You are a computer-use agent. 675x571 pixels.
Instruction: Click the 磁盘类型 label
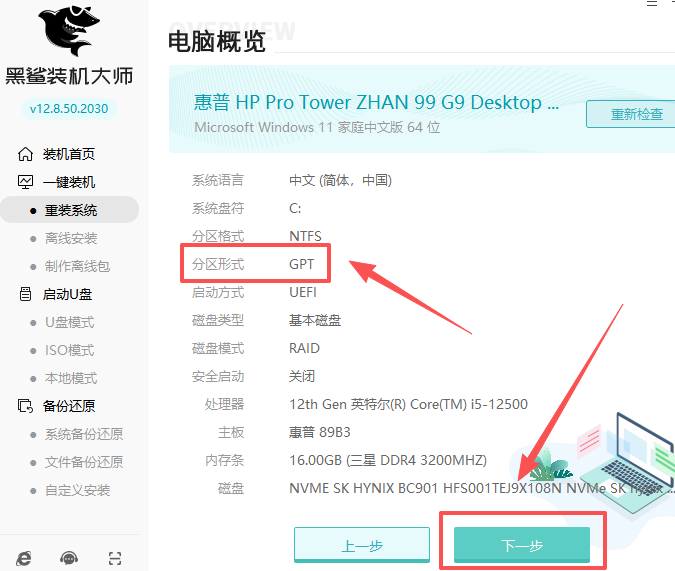[218, 320]
